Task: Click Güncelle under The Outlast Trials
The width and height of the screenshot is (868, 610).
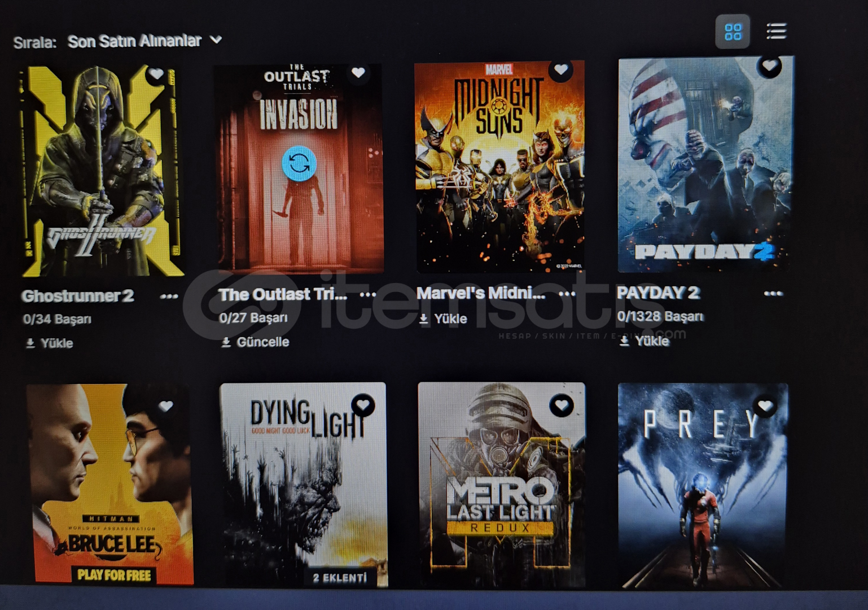Action: (255, 342)
